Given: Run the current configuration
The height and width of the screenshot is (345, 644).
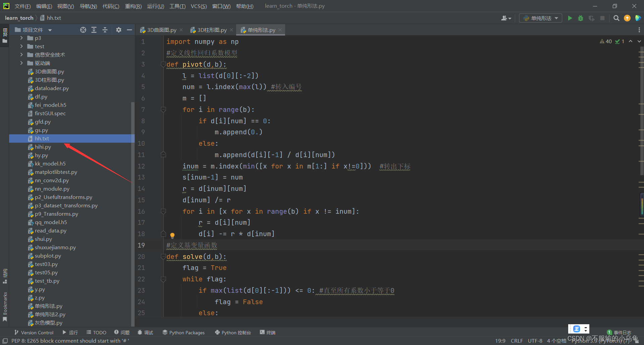Looking at the screenshot, I should (x=570, y=18).
